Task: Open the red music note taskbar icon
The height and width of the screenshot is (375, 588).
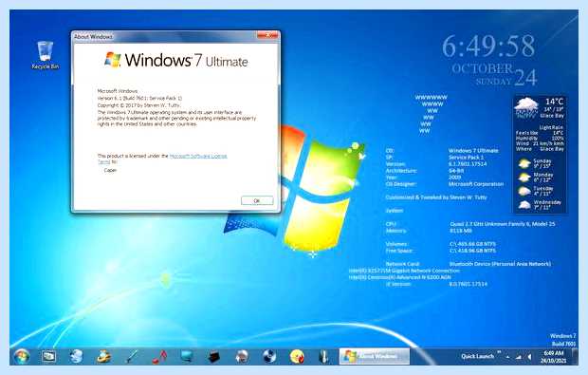Action: [x=159, y=356]
